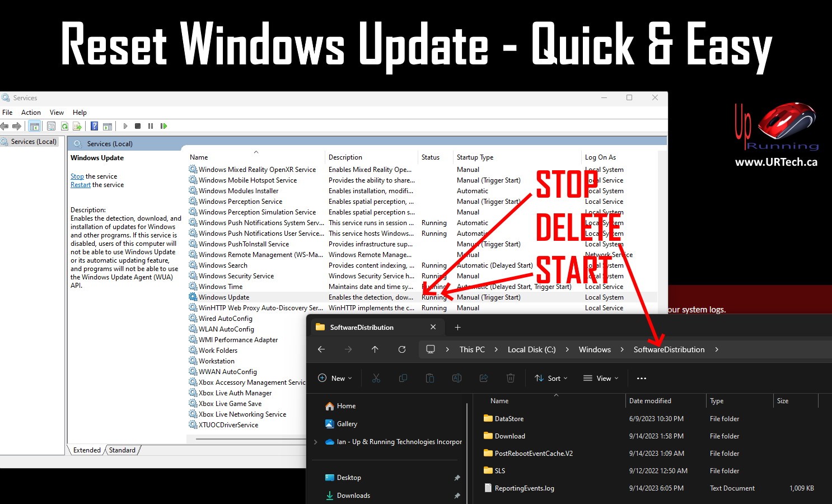The height and width of the screenshot is (504, 832).
Task: Click the Stop Service square icon
Action: pyautogui.click(x=138, y=126)
